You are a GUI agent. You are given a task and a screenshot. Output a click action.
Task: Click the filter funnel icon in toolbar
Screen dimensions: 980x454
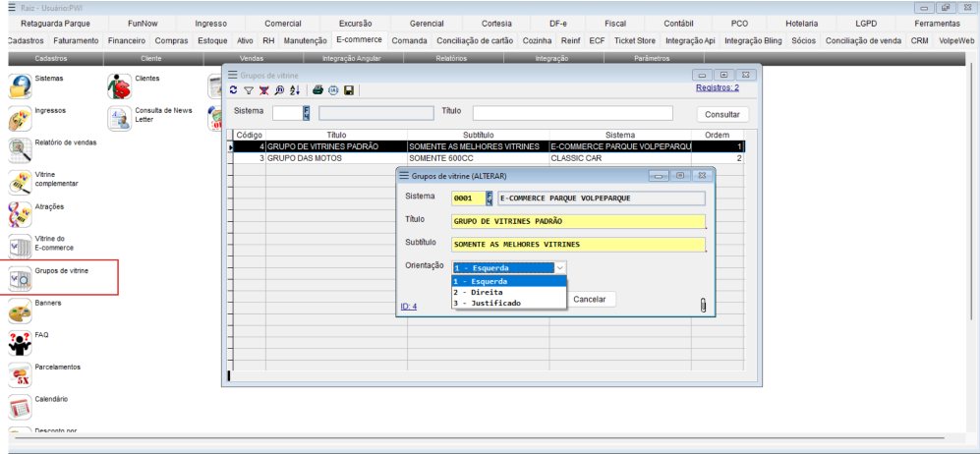249,90
